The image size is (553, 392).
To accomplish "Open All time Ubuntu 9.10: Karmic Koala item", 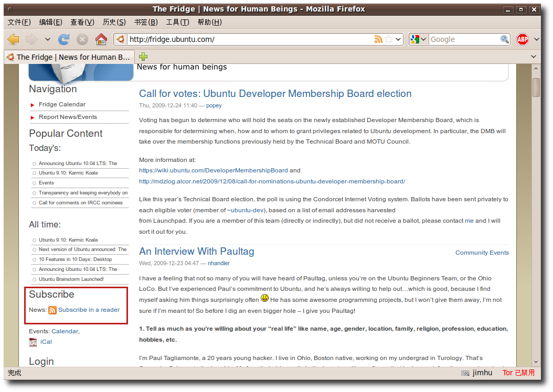I will click(x=68, y=240).
